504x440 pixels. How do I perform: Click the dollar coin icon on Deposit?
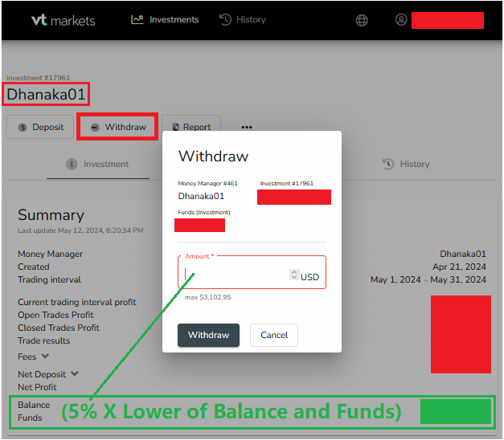point(23,127)
